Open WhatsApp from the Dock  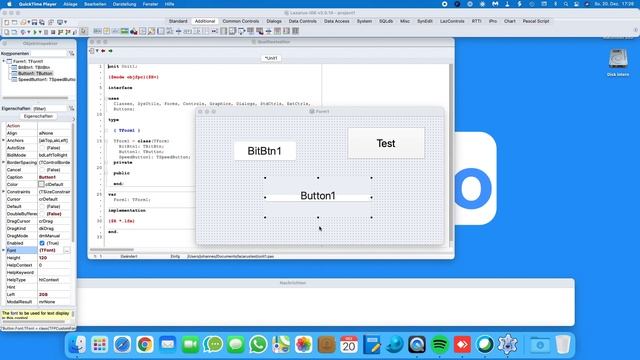[x=258, y=345]
